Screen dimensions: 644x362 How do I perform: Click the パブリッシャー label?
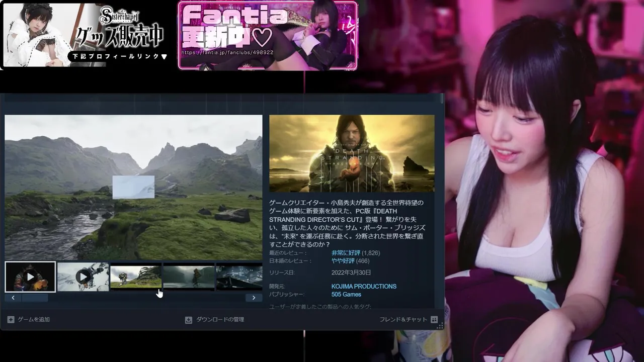[286, 294]
